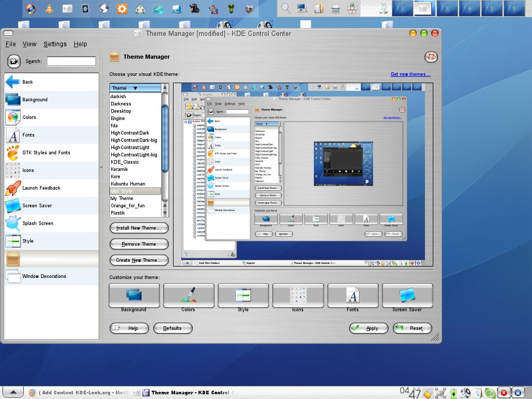The height and width of the screenshot is (399, 532).
Task: Sort the list by the Theme column header
Action: (x=135, y=88)
